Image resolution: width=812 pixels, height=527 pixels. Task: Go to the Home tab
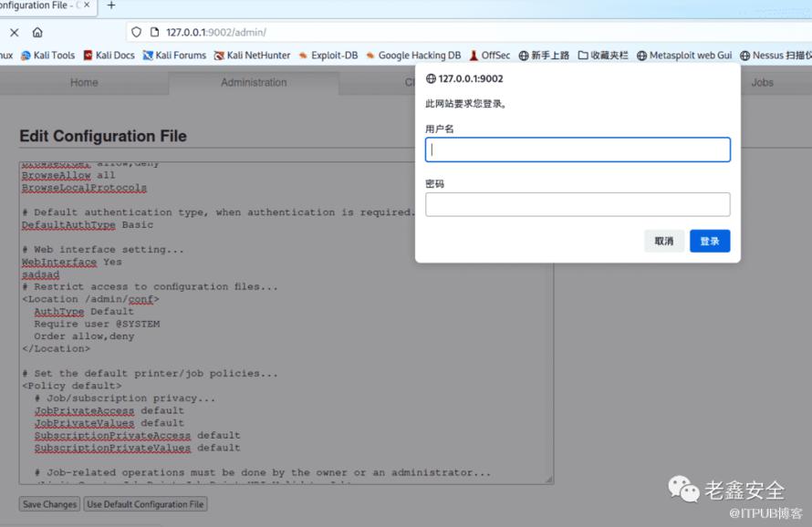click(84, 82)
